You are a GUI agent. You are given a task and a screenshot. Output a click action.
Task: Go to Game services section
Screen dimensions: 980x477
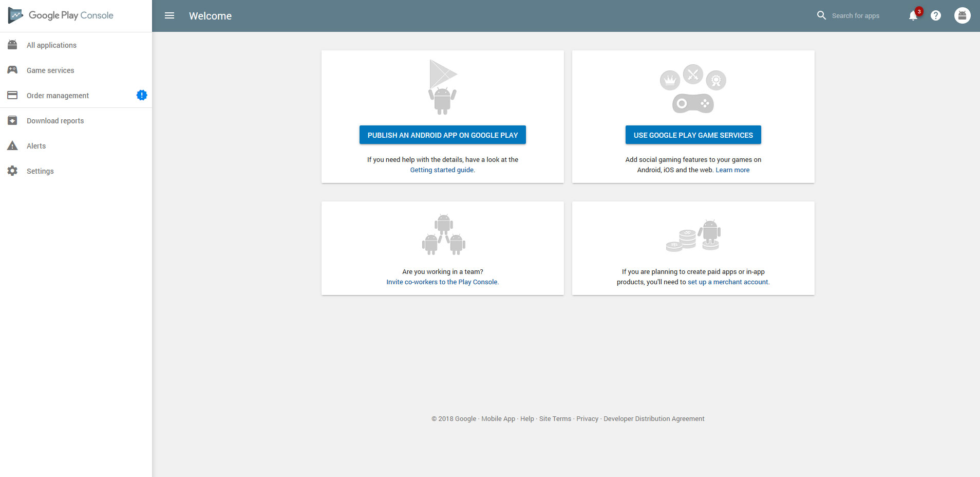pyautogui.click(x=50, y=70)
